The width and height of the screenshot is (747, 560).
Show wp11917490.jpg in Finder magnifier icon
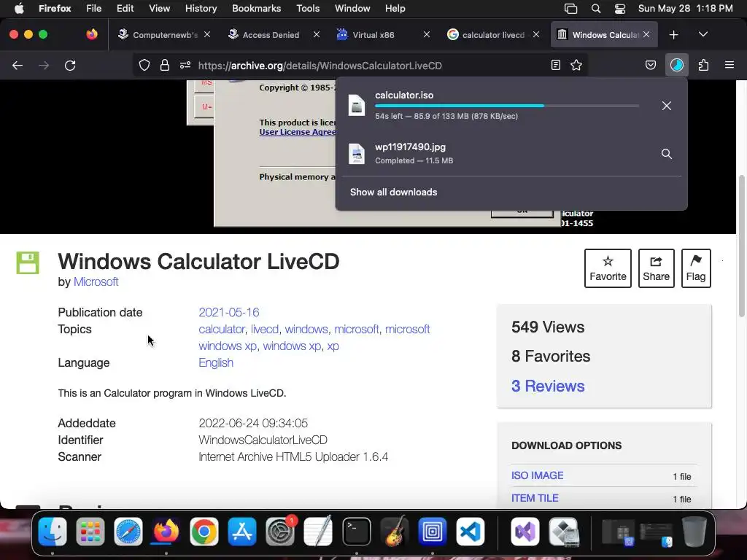(x=667, y=154)
